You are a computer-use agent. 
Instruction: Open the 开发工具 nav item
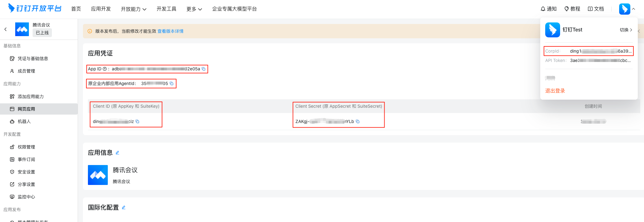(167, 9)
